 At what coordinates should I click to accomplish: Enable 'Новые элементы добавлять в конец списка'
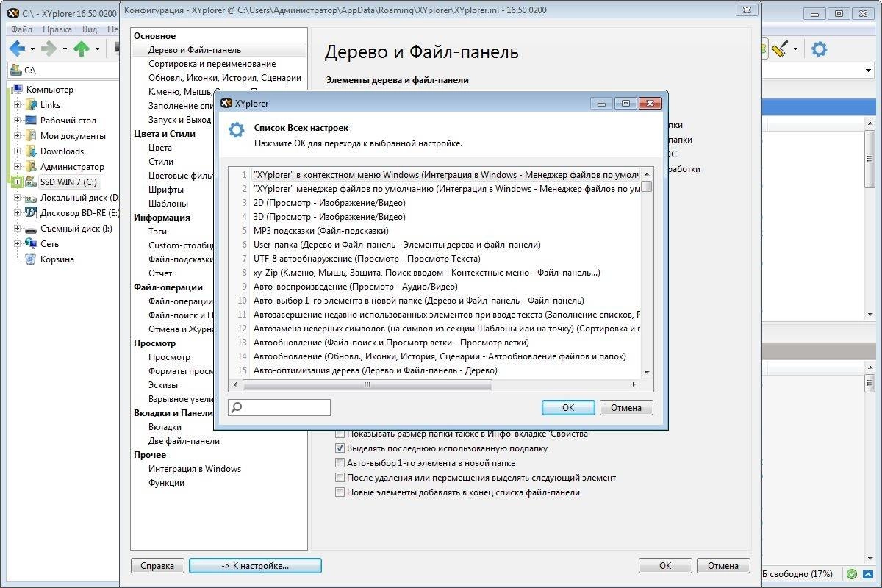point(340,492)
